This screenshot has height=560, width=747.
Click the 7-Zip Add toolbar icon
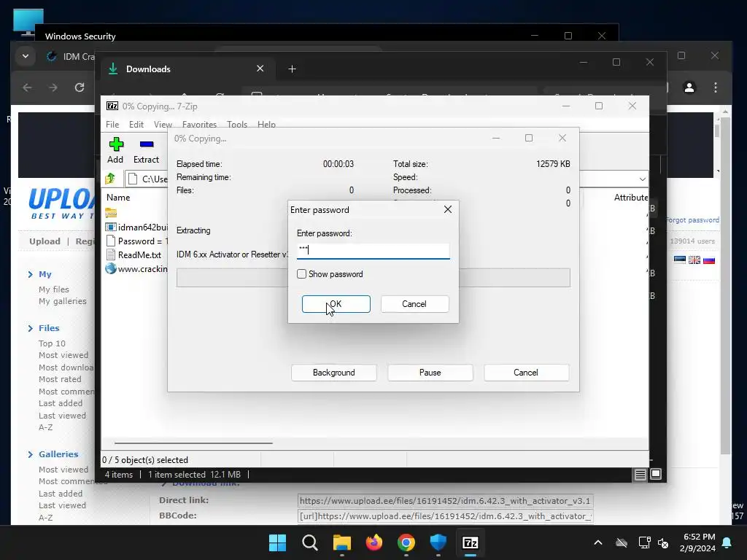pos(116,144)
